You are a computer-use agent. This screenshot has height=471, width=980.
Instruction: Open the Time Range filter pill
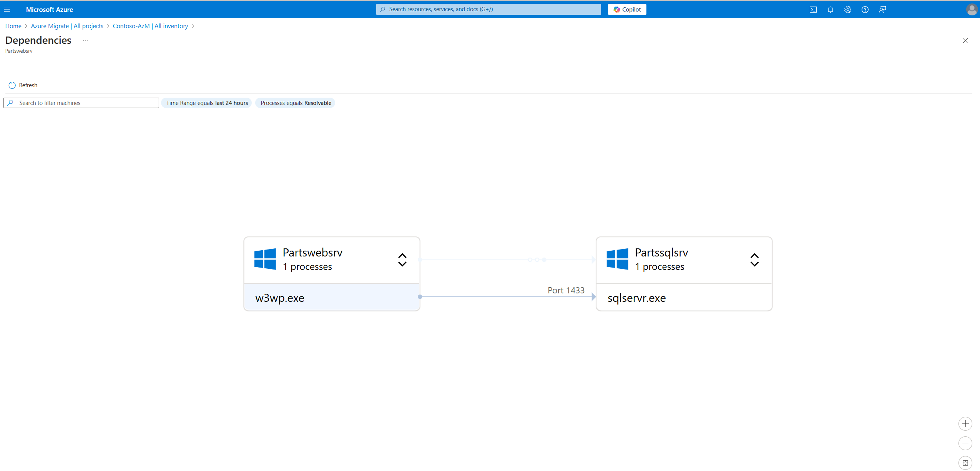point(206,103)
